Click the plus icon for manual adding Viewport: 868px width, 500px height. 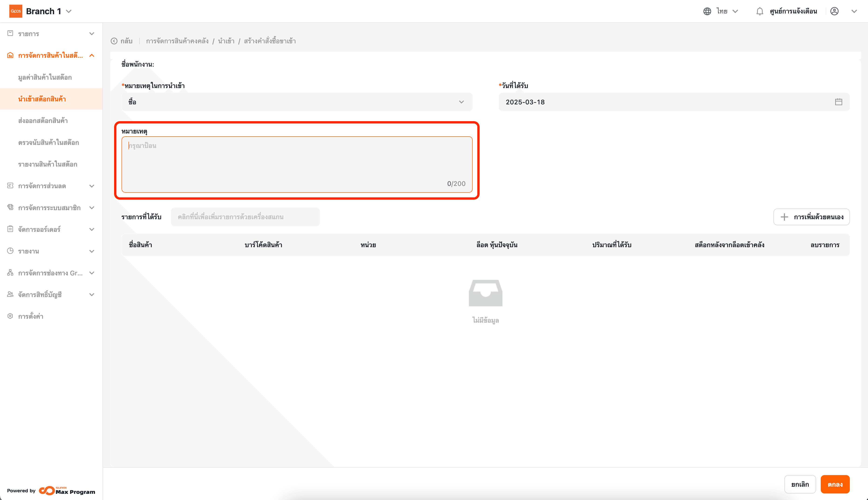pos(784,217)
